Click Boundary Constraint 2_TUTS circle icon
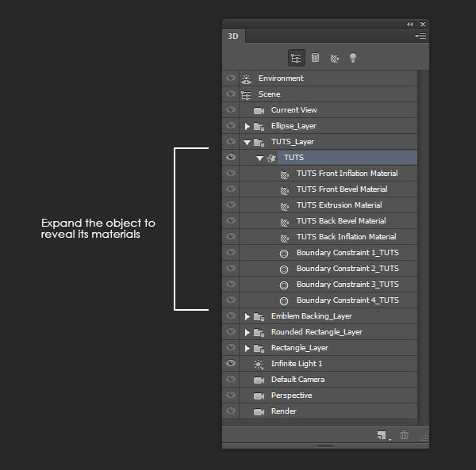 pos(284,269)
